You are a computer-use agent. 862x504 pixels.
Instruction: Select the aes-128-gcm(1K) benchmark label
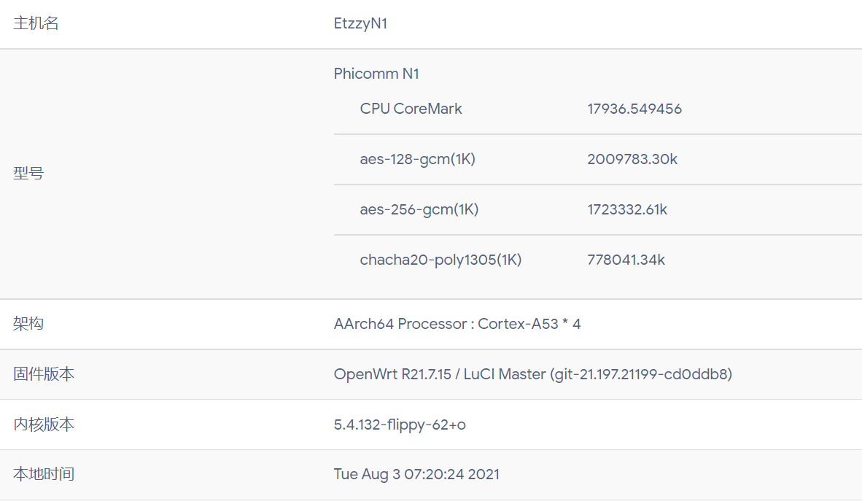coord(417,160)
